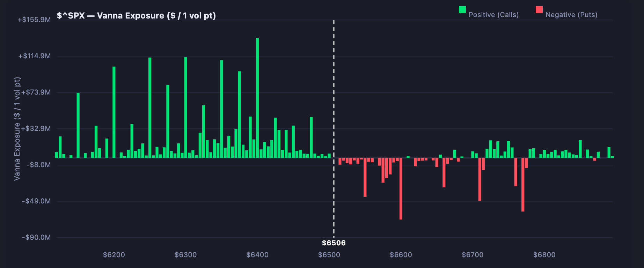The height and width of the screenshot is (268, 644).
Task: Click the $6506 spot price label
Action: click(334, 243)
